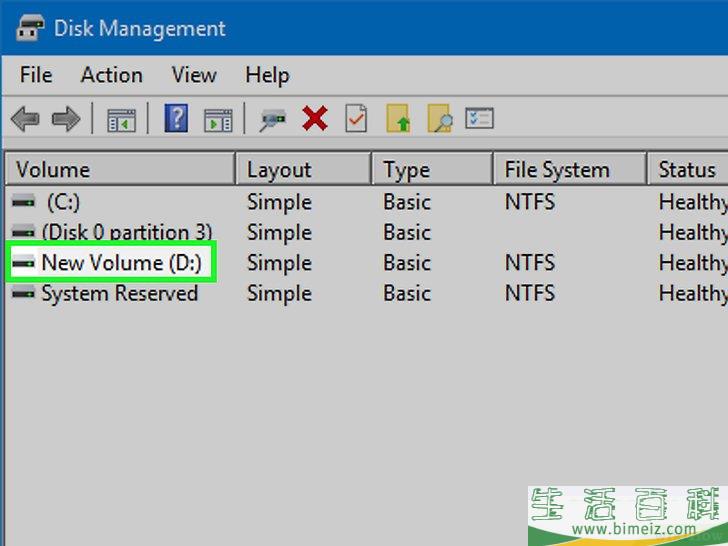Sort by the File System column header
The image size is (728, 546).
point(570,170)
